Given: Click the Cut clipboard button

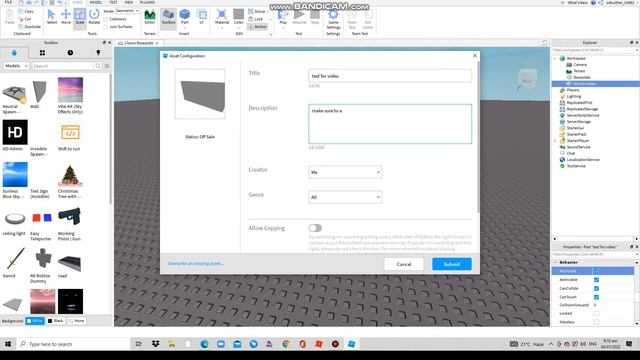Looking at the screenshot, I should click(25, 19).
